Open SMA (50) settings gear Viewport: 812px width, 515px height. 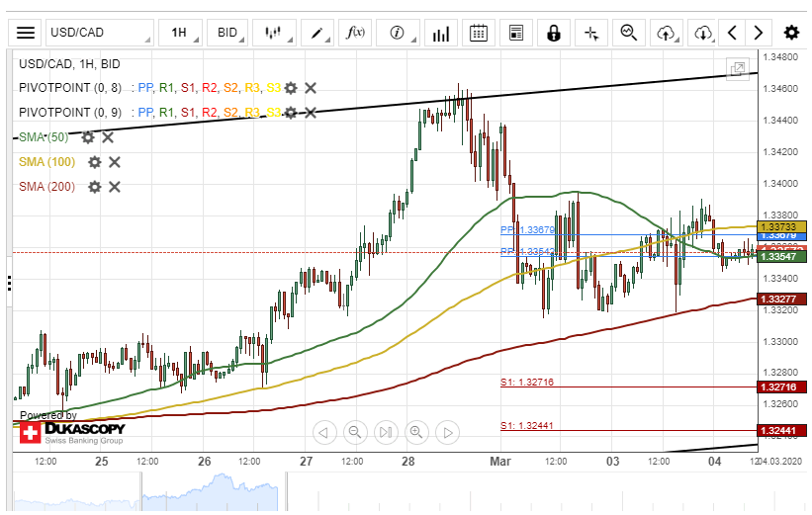click(88, 137)
